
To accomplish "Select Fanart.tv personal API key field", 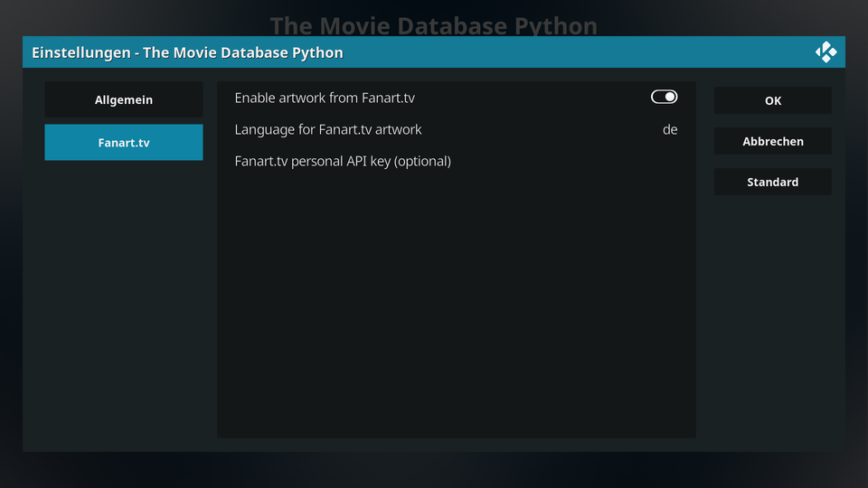I will 456,161.
